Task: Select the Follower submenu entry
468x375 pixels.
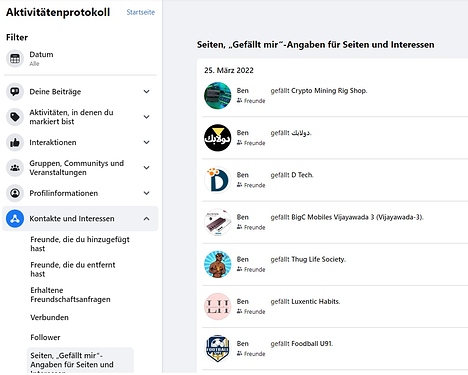Action: point(45,337)
